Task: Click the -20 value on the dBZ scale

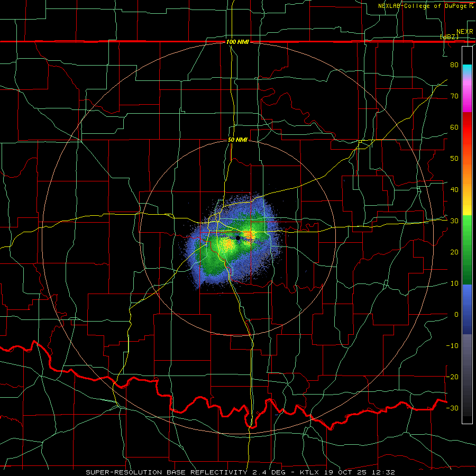Action: [x=452, y=377]
